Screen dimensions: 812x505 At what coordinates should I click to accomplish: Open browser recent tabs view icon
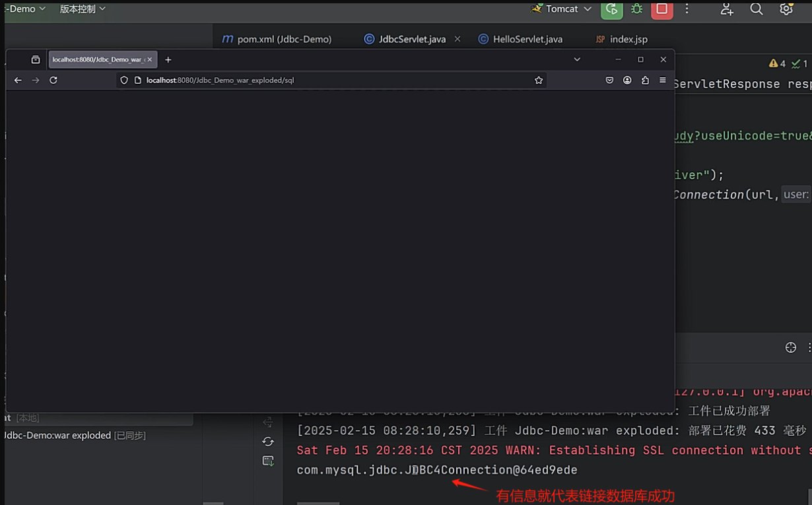(x=36, y=59)
